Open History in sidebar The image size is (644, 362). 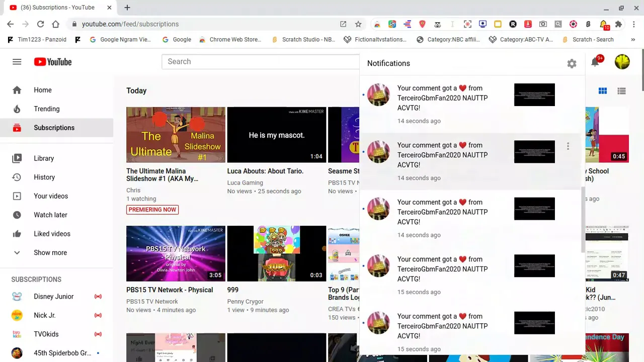56,177
